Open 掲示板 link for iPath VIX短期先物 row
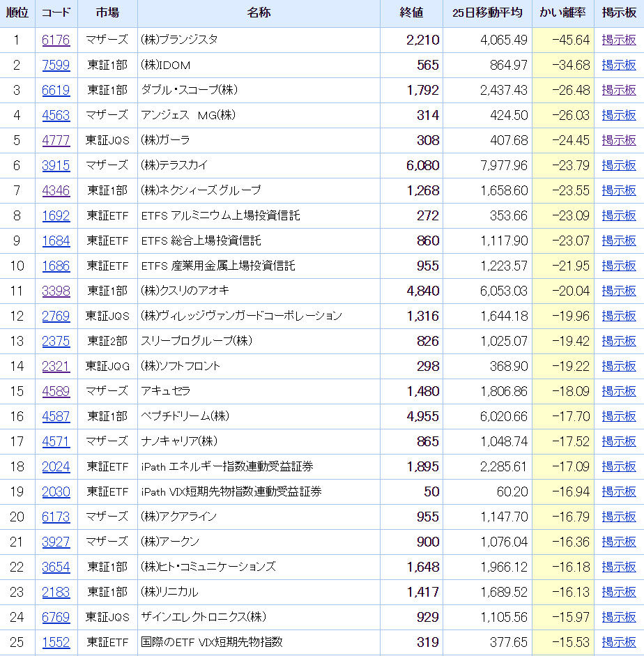 click(619, 492)
